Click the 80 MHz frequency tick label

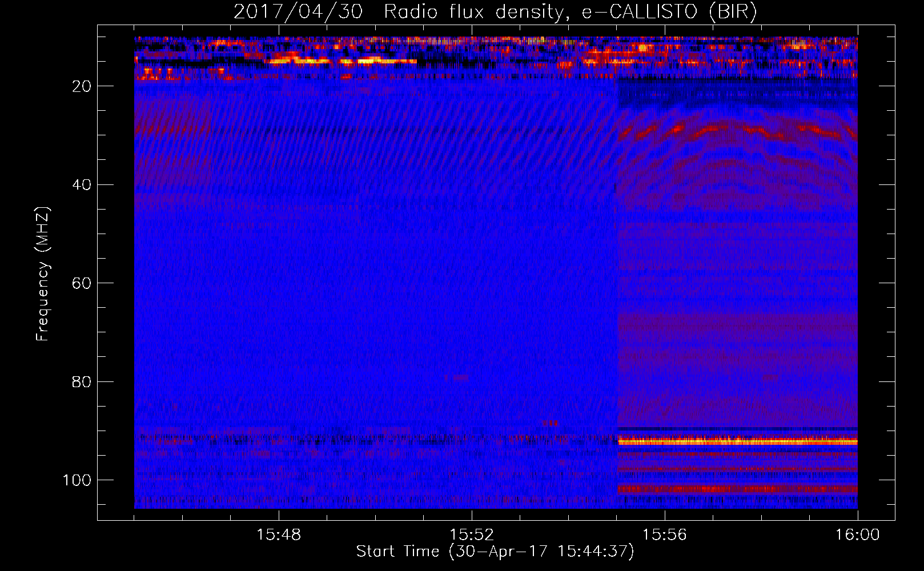pyautogui.click(x=82, y=381)
